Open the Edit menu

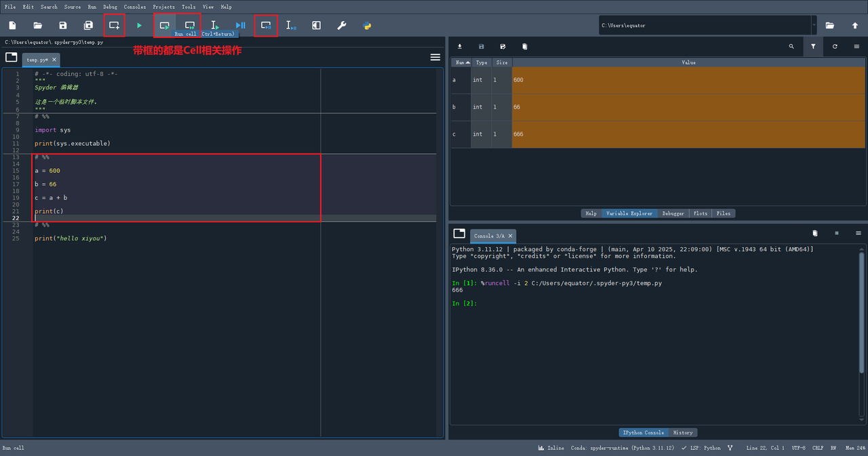click(x=28, y=7)
